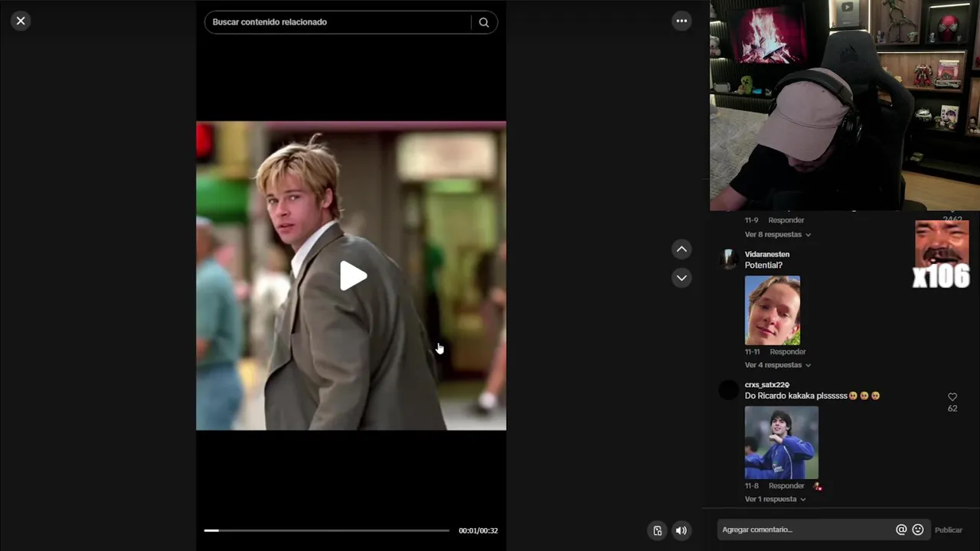Click Vidaranesten's avatar
Screen dimensions: 980x551
pyautogui.click(x=729, y=259)
